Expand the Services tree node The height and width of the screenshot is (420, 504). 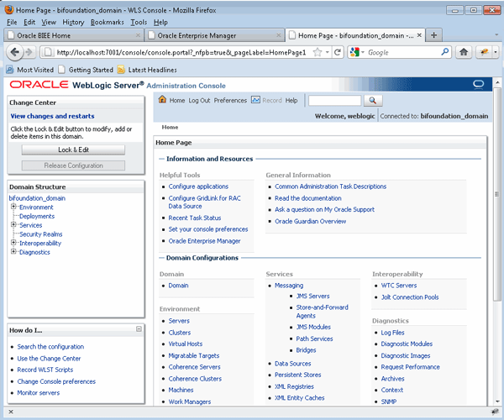tap(13, 225)
